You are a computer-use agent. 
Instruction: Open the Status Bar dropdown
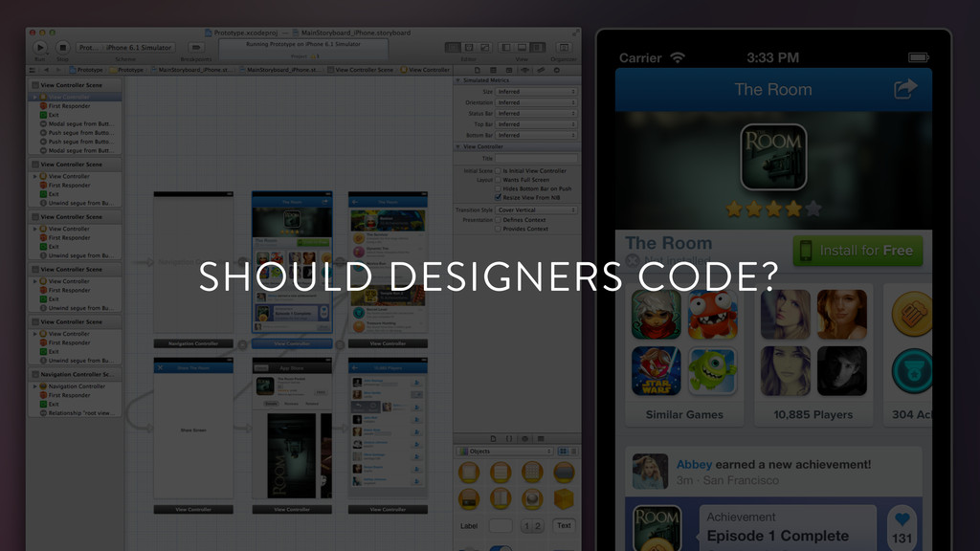(x=536, y=114)
